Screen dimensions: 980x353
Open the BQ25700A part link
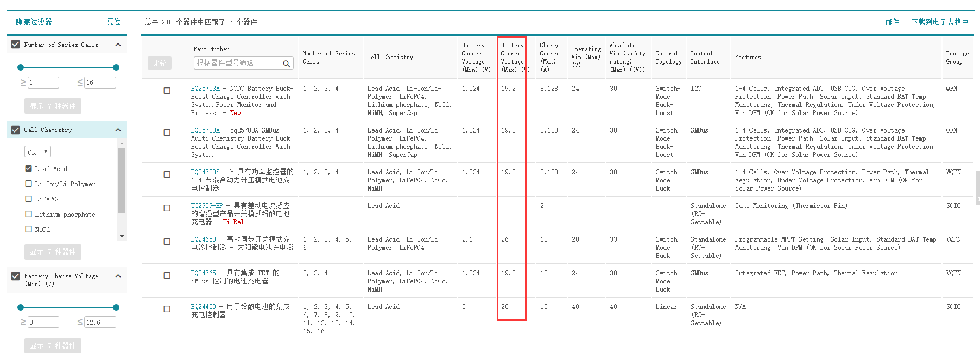(205, 130)
